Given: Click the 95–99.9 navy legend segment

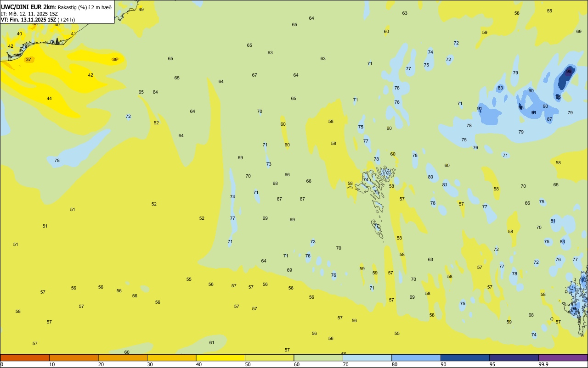Looking at the screenshot, I should (514, 357).
